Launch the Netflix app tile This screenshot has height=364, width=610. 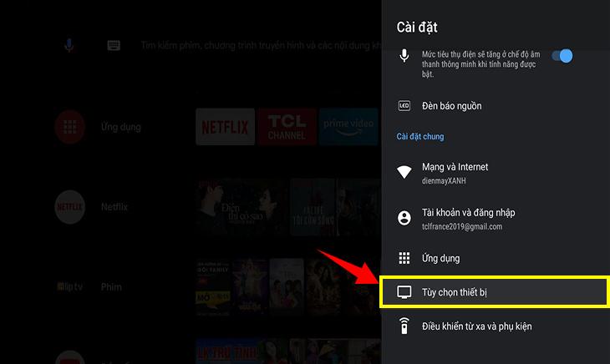(225, 127)
